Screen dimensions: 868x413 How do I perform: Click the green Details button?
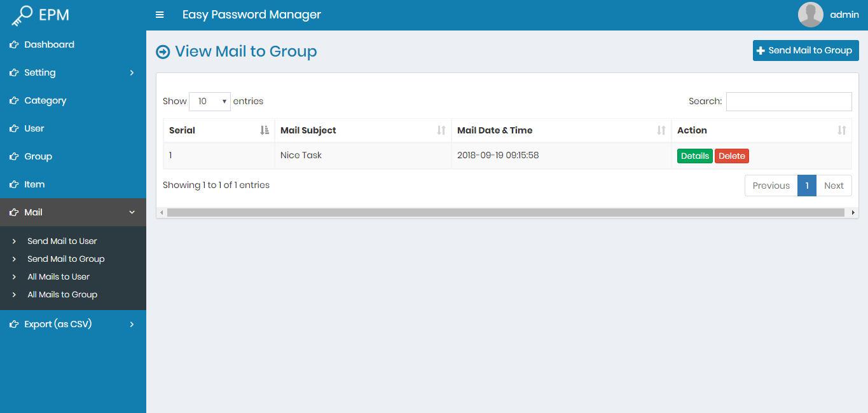point(694,156)
